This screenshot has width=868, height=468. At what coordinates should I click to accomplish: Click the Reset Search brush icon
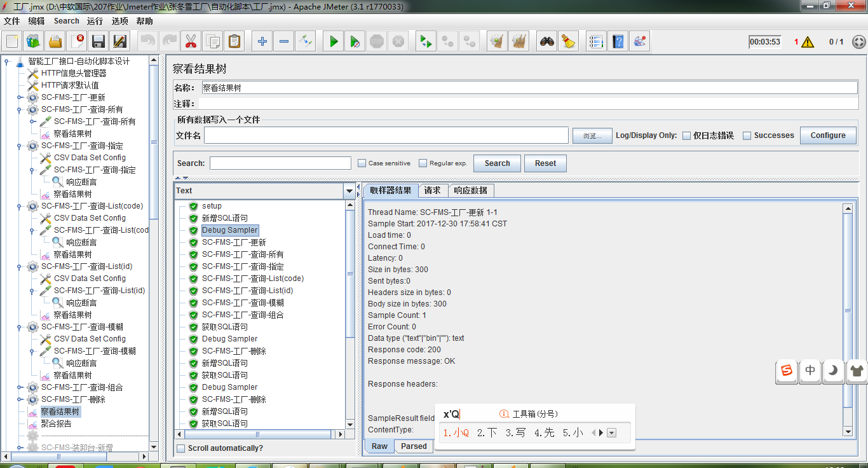pyautogui.click(x=568, y=42)
